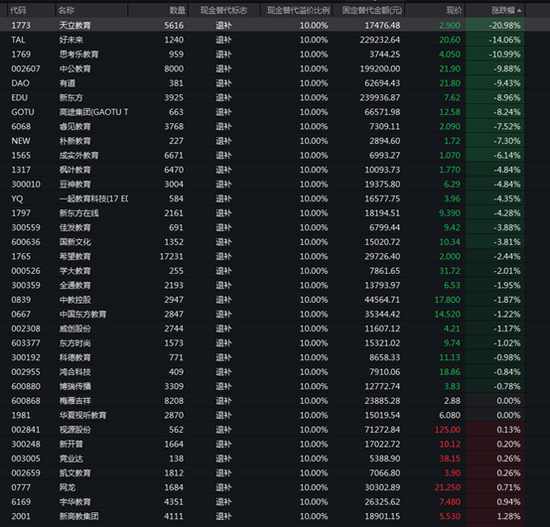This screenshot has height=527, width=550.
Task: Click stock code 002308
Action: pyautogui.click(x=26, y=328)
